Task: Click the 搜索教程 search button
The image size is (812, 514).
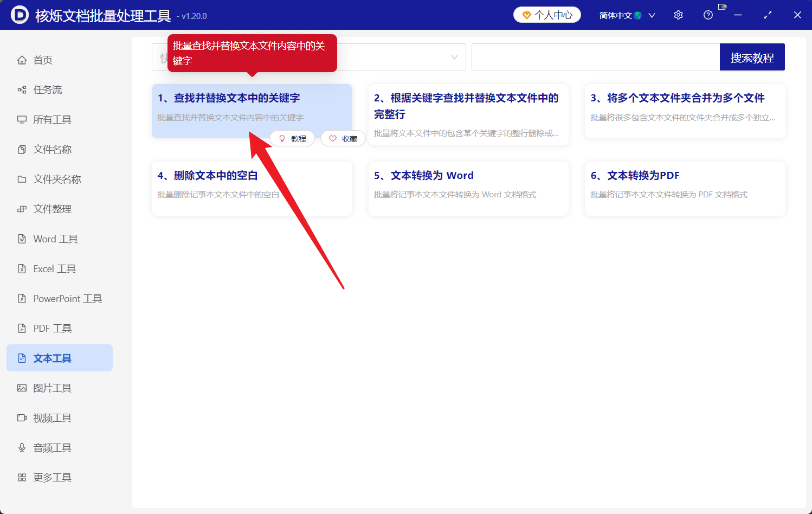Action: 752,56
